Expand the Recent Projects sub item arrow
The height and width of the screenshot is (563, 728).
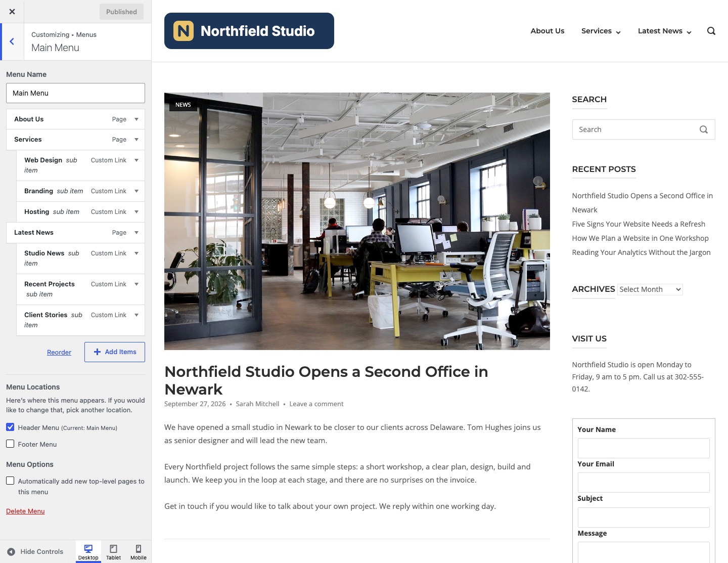(136, 284)
